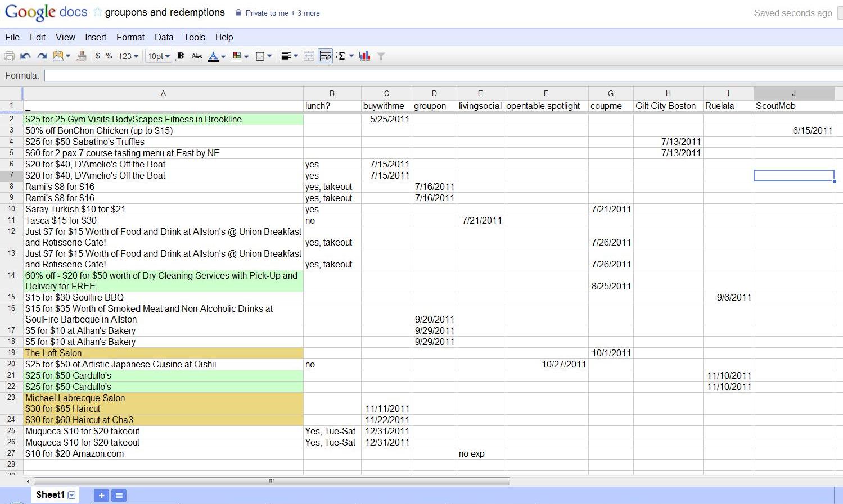Open the web clipboard dropdown arrow

pyautogui.click(x=68, y=56)
